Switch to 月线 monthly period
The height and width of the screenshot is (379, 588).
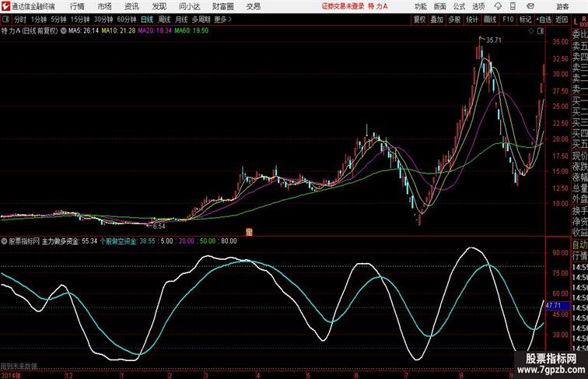181,19
